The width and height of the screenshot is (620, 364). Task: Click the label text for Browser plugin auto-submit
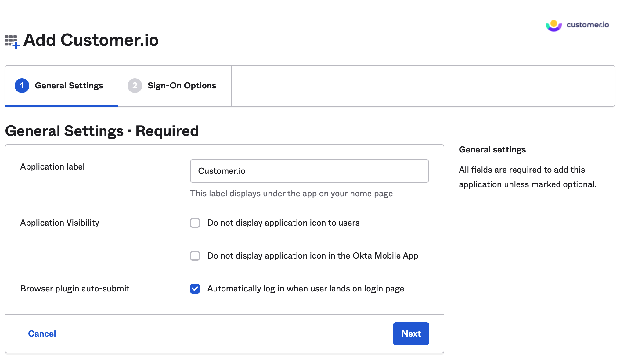(75, 289)
